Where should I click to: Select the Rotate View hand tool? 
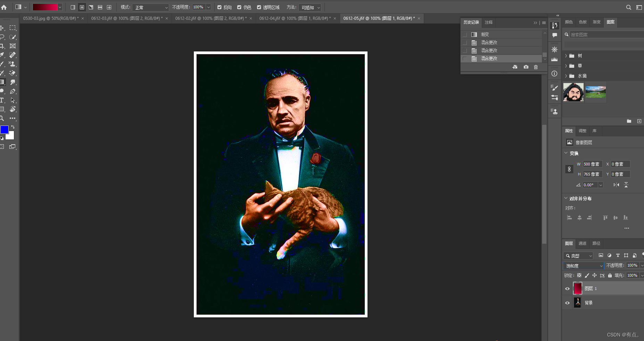click(x=13, y=109)
